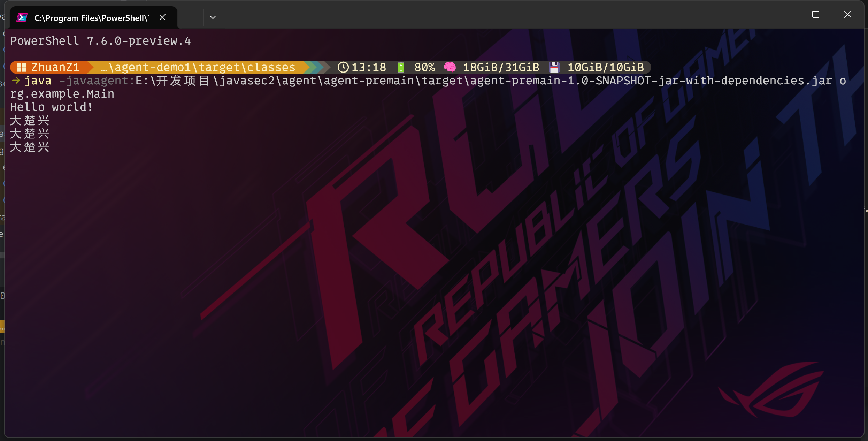Open a new terminal tab
The width and height of the screenshot is (868, 441).
click(x=192, y=17)
